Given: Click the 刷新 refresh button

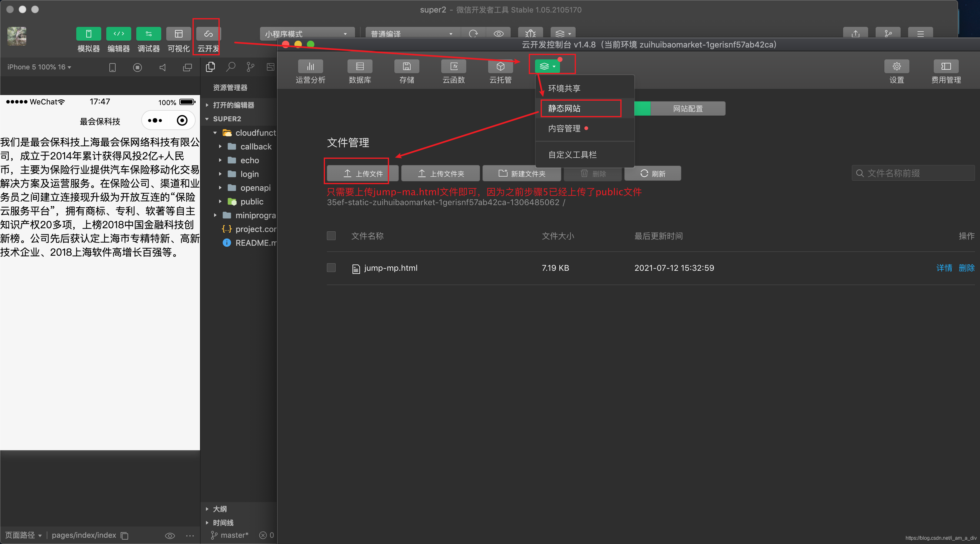Looking at the screenshot, I should tap(652, 174).
